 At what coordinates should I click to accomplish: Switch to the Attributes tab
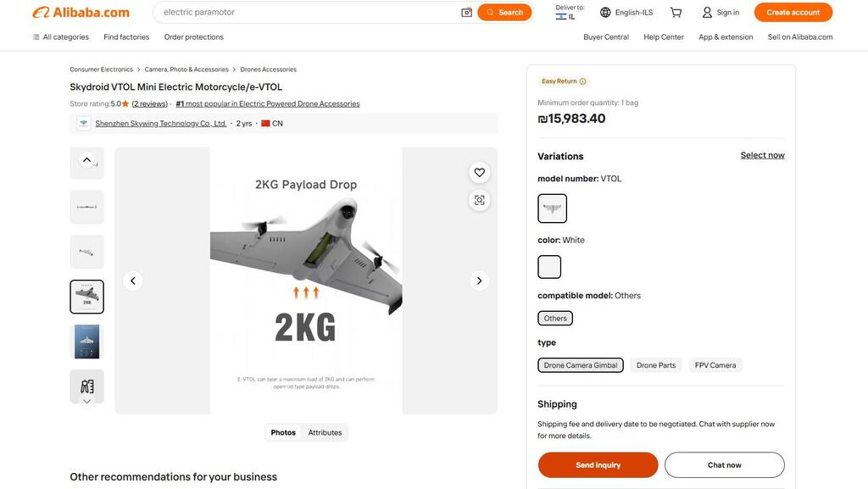pos(325,433)
